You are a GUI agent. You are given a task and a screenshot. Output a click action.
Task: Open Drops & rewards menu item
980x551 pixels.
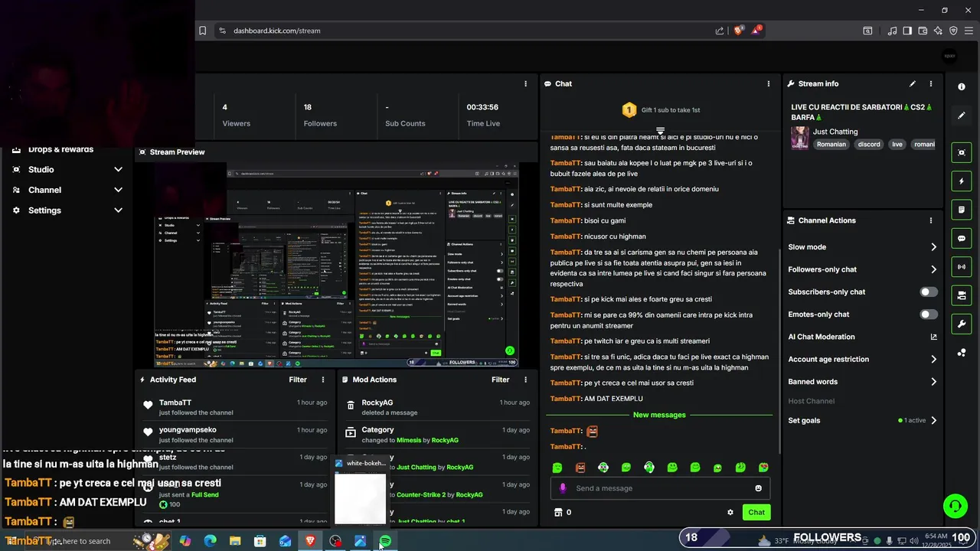coord(60,149)
